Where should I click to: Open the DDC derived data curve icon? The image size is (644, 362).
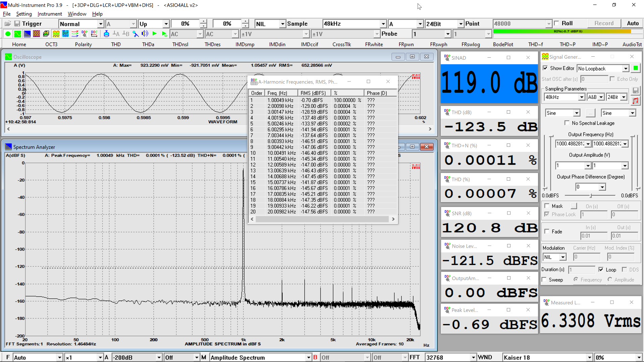(94, 34)
